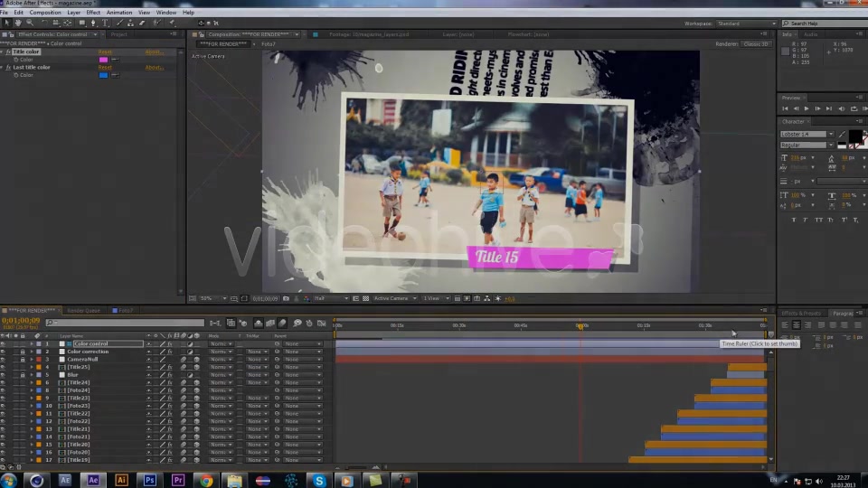Toggle Motion Blur enable button in timeline
The height and width of the screenshot is (488, 868).
[x=282, y=323]
